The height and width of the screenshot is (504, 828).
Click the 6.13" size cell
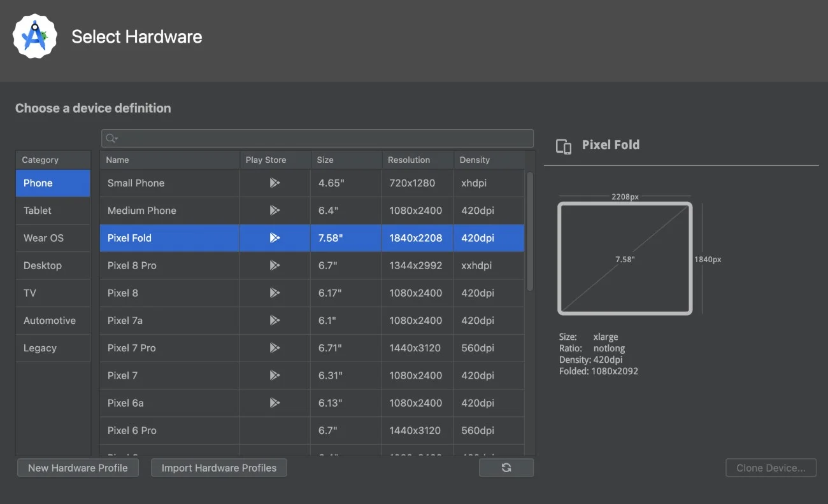tap(346, 402)
